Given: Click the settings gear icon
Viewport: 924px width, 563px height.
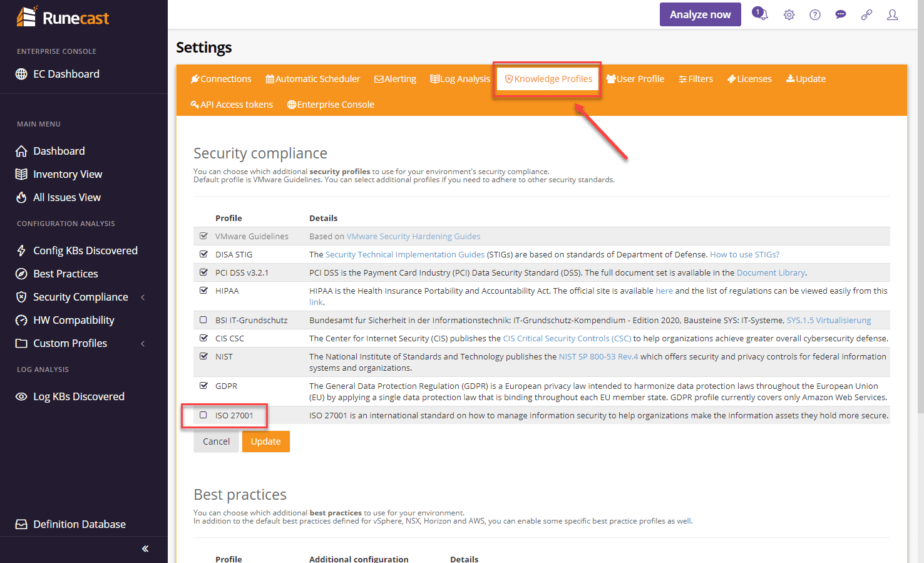Looking at the screenshot, I should (789, 14).
